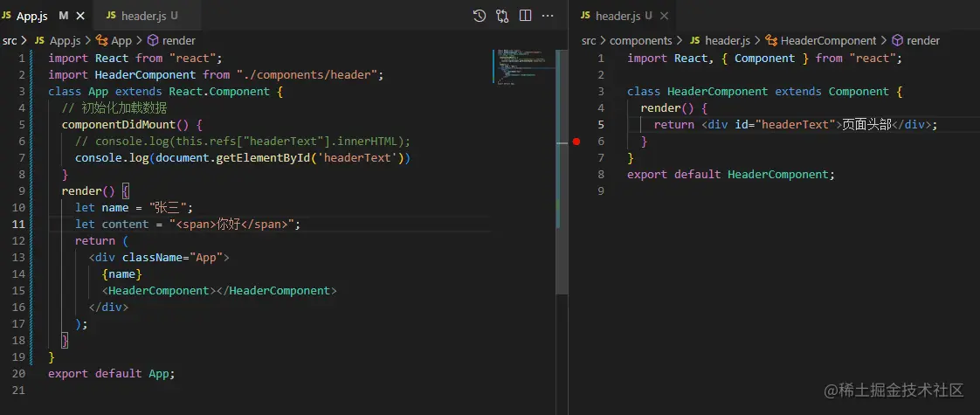Click the method cube icon in right breadcrumb
Viewport: 980px width, 415px height.
pos(898,40)
